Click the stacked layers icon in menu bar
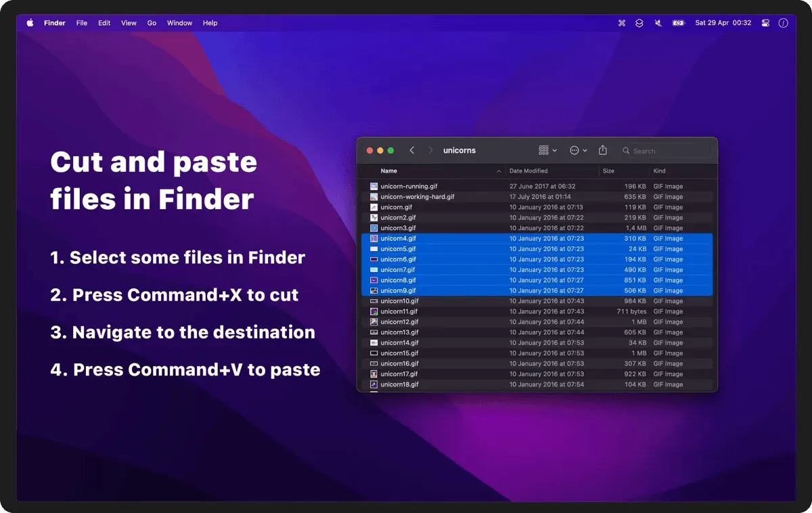Image resolution: width=812 pixels, height=513 pixels. [x=639, y=23]
